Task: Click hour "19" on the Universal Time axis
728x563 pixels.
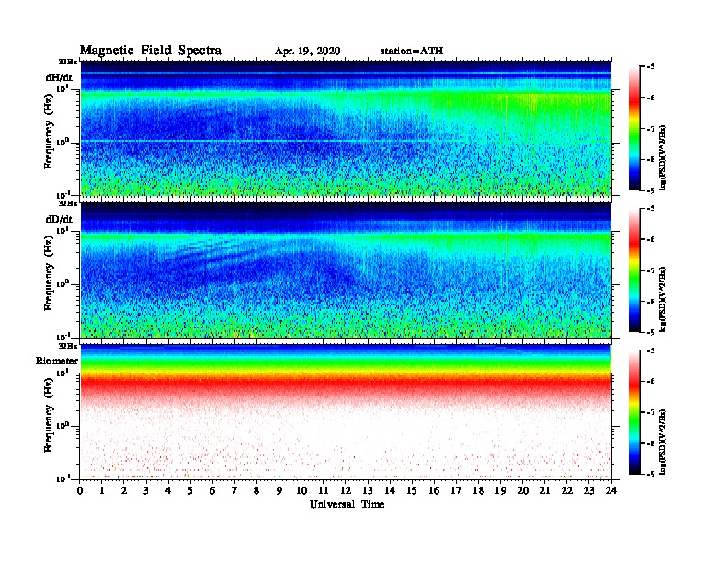Action: point(500,490)
